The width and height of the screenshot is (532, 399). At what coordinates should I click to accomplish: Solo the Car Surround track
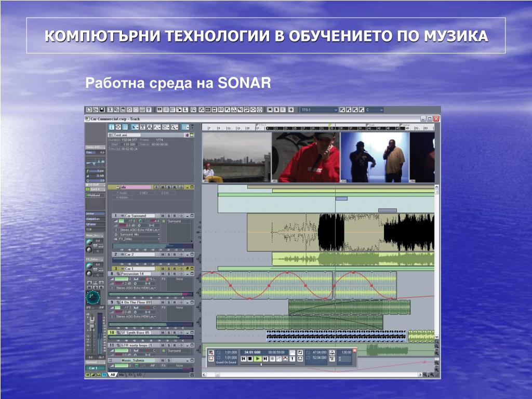point(169,216)
